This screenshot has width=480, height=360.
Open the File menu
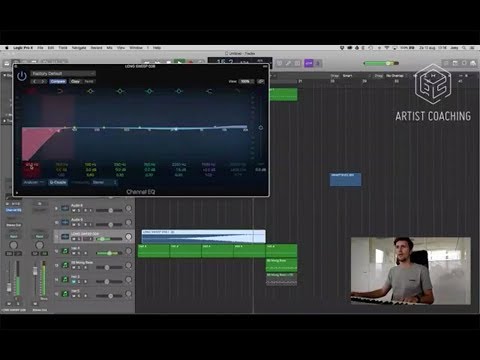40,48
